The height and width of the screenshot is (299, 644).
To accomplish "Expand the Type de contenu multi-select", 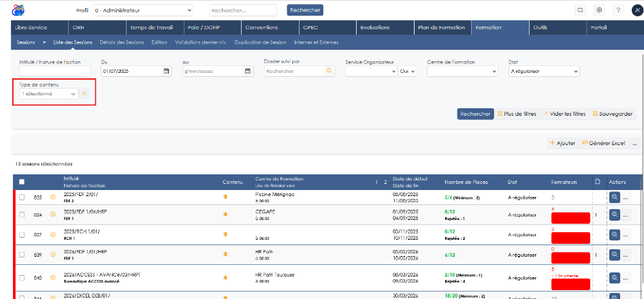I will pos(49,94).
